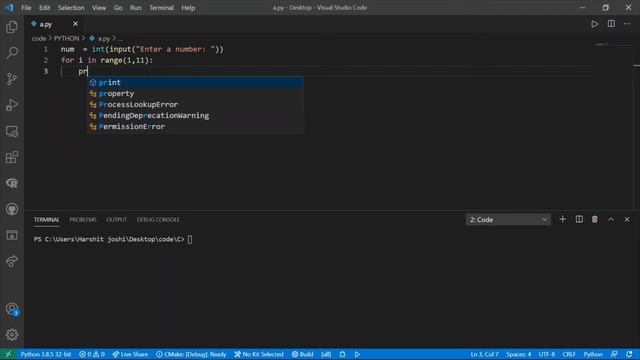Select a kit via No Kit Selected

(259, 354)
